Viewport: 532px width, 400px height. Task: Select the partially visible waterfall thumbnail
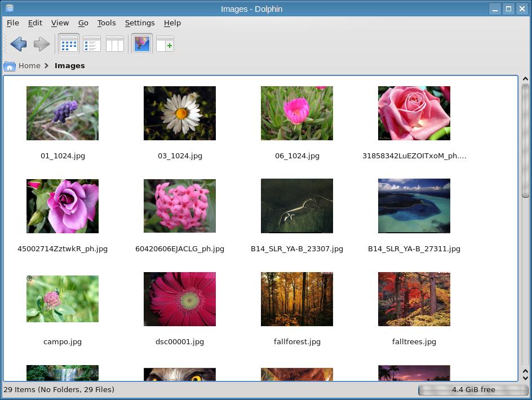tap(63, 373)
